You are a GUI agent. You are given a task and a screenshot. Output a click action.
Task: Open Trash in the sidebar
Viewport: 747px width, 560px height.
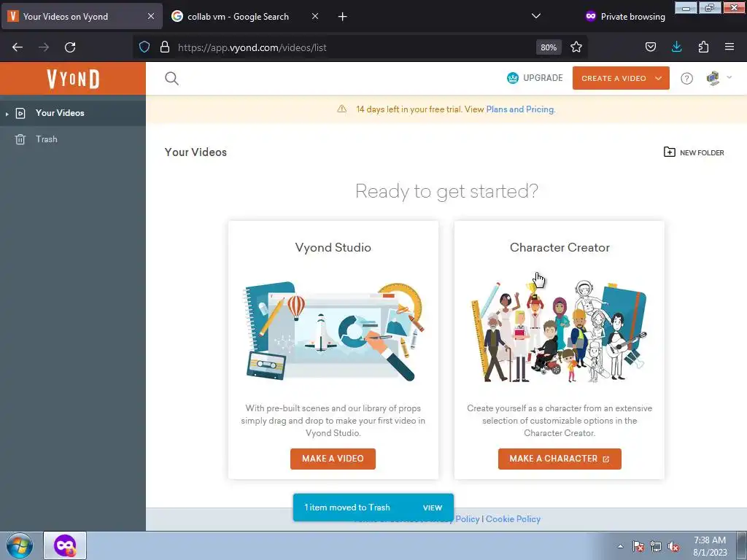(73, 139)
